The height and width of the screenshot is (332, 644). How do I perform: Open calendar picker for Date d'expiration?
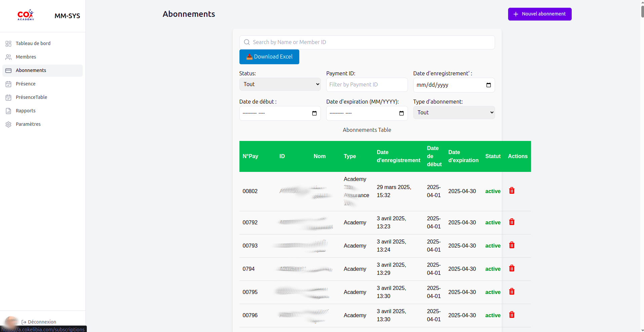click(x=401, y=113)
